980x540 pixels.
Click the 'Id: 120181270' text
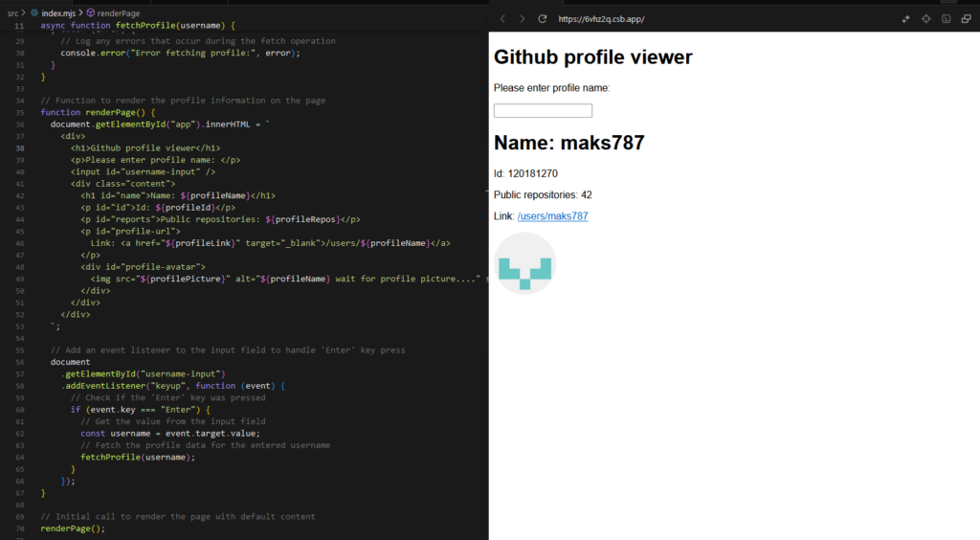525,173
